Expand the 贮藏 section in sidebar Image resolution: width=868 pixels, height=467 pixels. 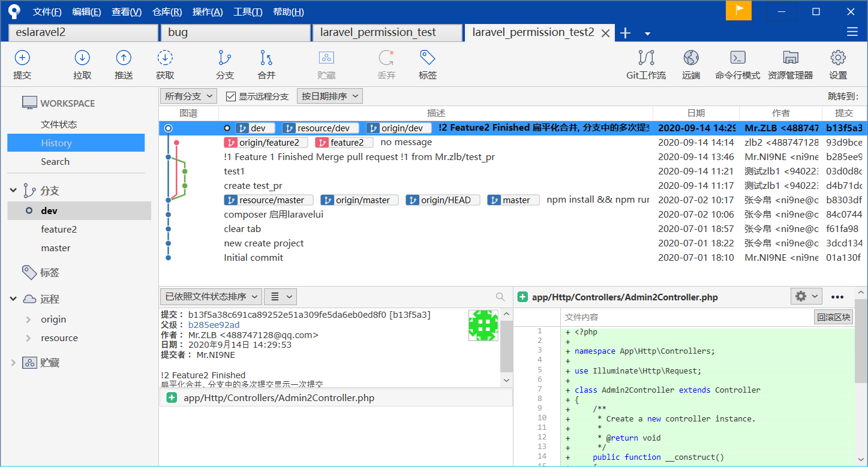pyautogui.click(x=14, y=363)
